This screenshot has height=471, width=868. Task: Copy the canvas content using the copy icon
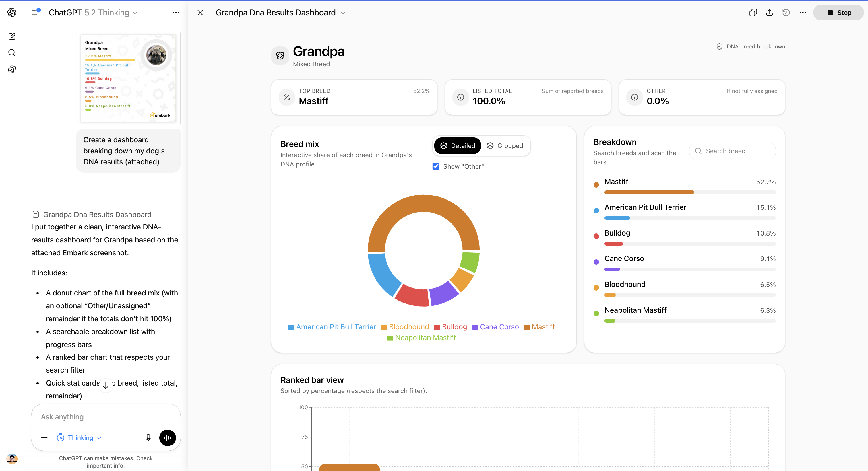(x=753, y=12)
